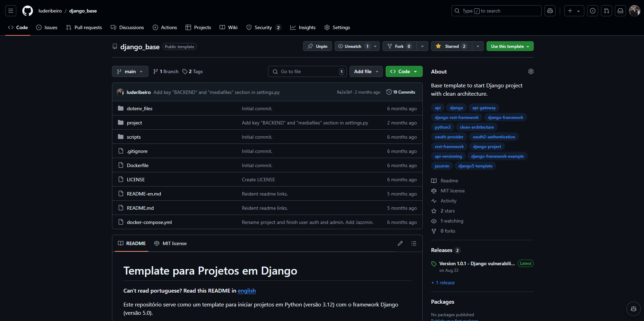Screen dimensions: 644x321
Task: Click the search box in the header
Action: 496,11
